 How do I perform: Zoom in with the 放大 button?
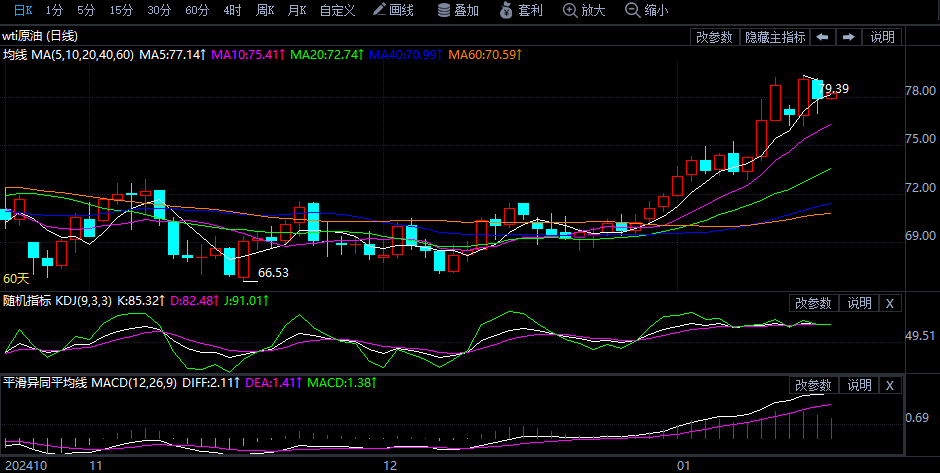pyautogui.click(x=585, y=11)
